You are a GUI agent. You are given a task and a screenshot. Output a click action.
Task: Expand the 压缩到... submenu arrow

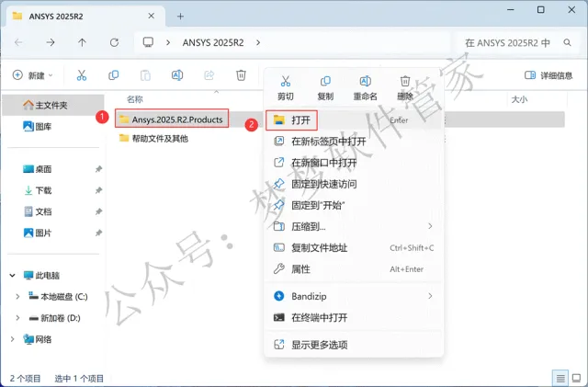point(430,226)
